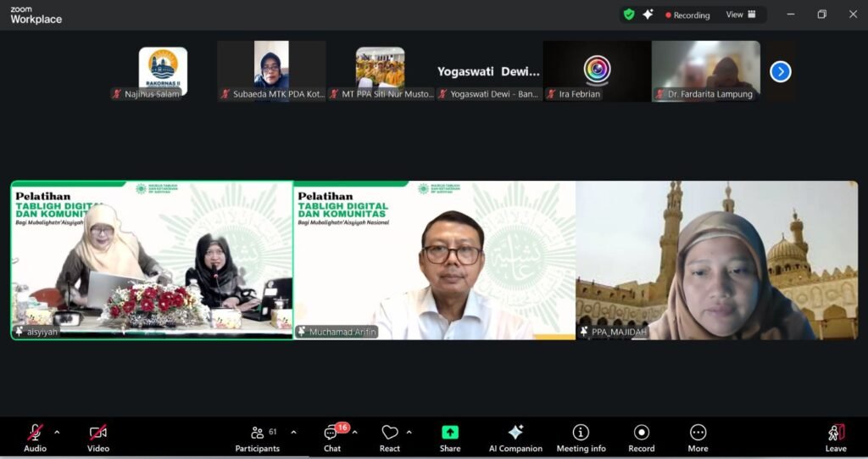Select the Muchamad Arifin video tile
The width and height of the screenshot is (868, 459).
[x=434, y=260]
